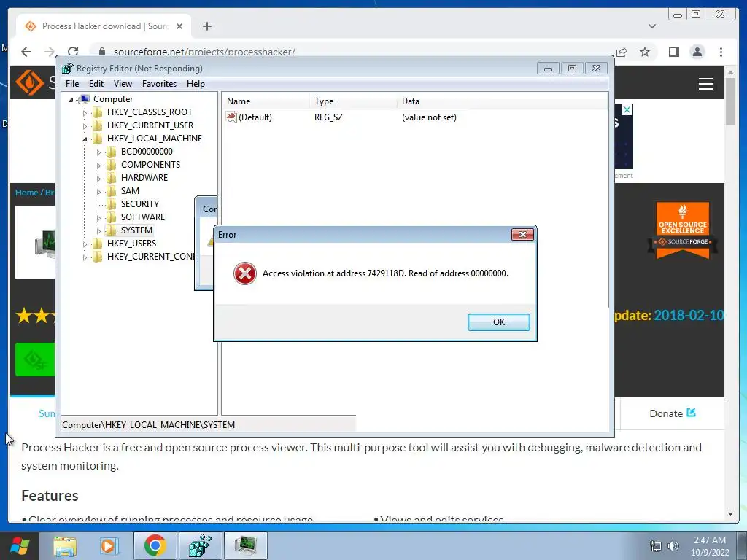Click the volume speaker tray icon

(x=673, y=546)
